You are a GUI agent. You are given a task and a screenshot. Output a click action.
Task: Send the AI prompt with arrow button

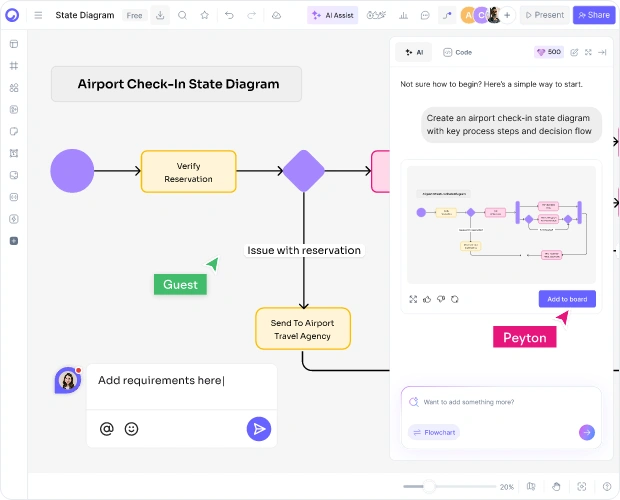(587, 432)
